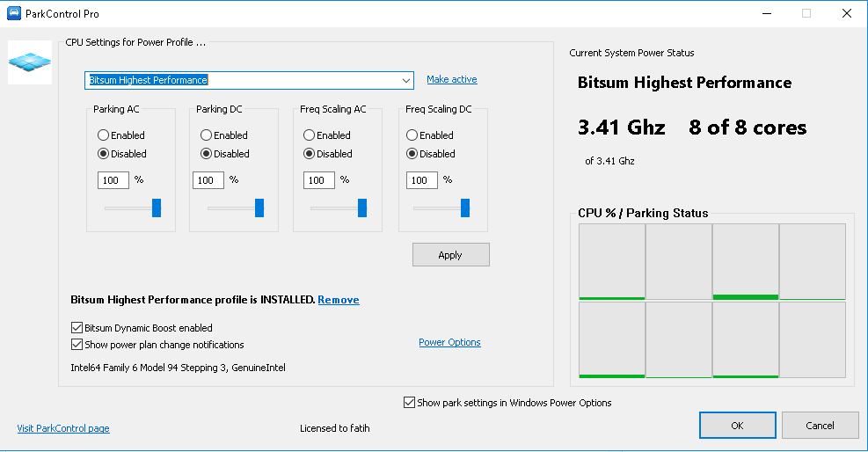Click the Cancel button

(820, 426)
